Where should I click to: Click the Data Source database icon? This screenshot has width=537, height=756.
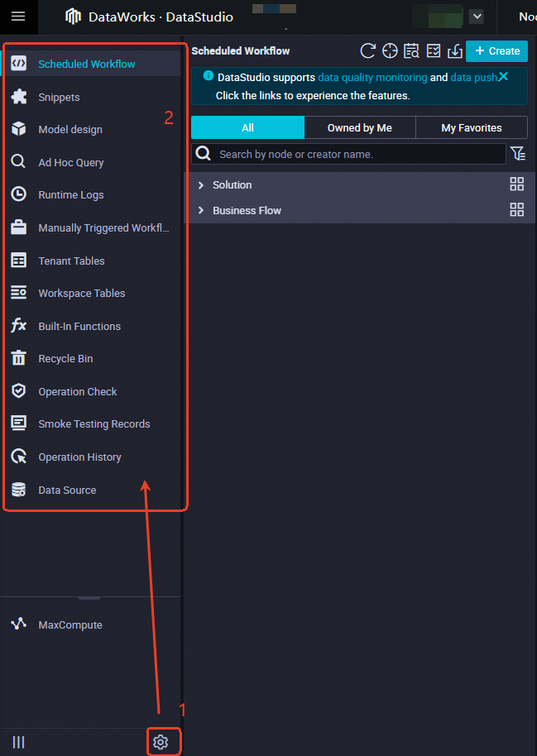tap(19, 490)
